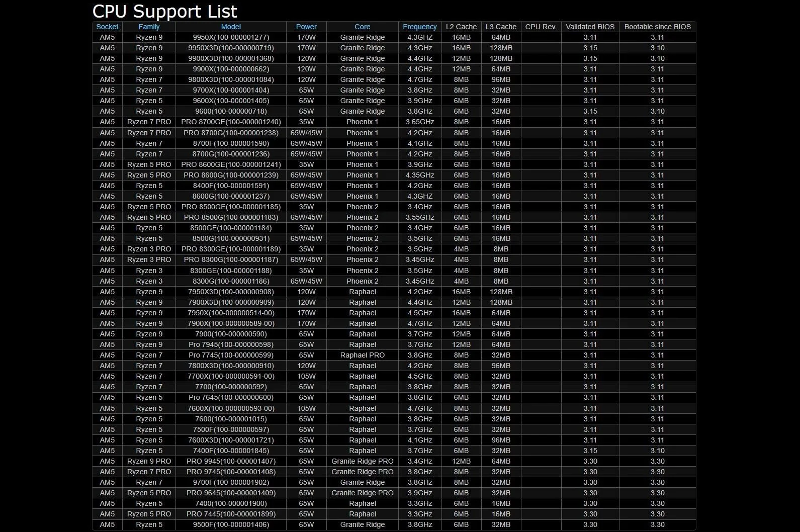The image size is (800, 532).
Task: Click model 9500F(100-000001406)
Action: point(231,524)
